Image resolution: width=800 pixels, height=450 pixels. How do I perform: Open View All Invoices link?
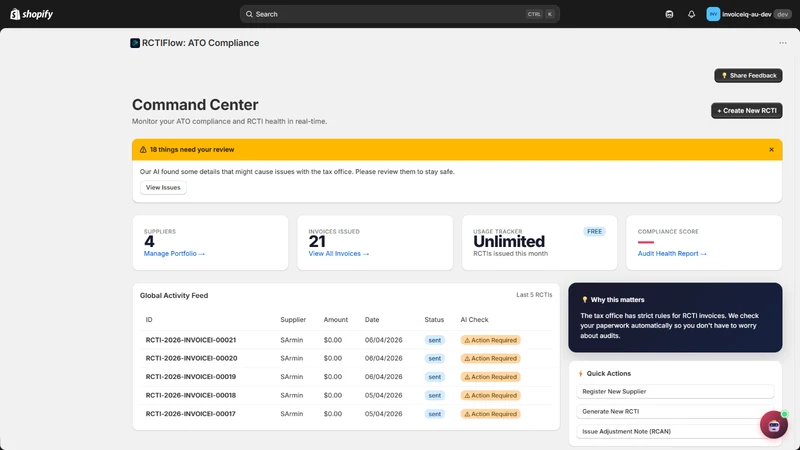[x=339, y=254]
